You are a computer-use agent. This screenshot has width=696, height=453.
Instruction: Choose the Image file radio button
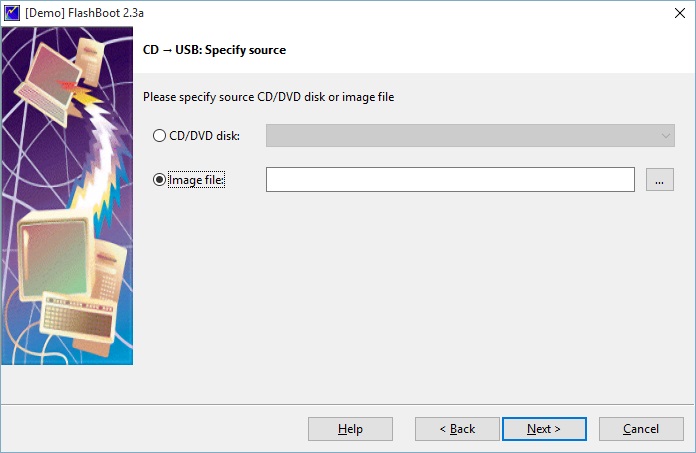coord(159,180)
